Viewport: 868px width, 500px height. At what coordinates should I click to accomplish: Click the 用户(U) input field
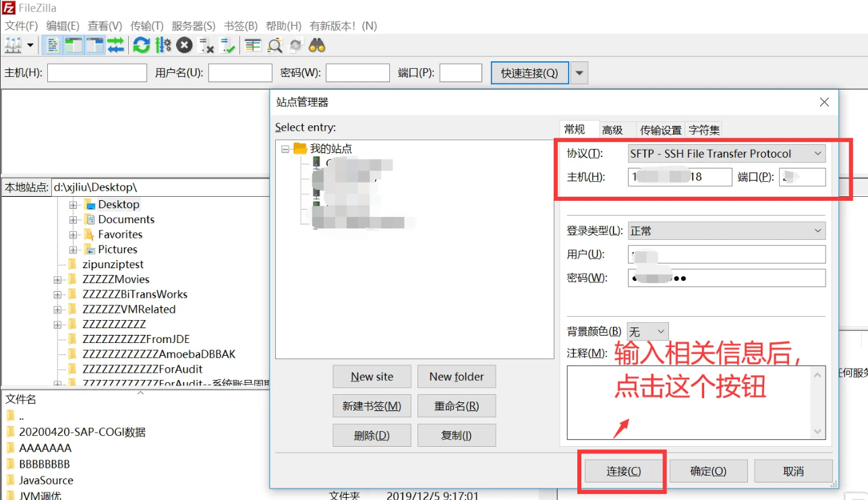(726, 255)
